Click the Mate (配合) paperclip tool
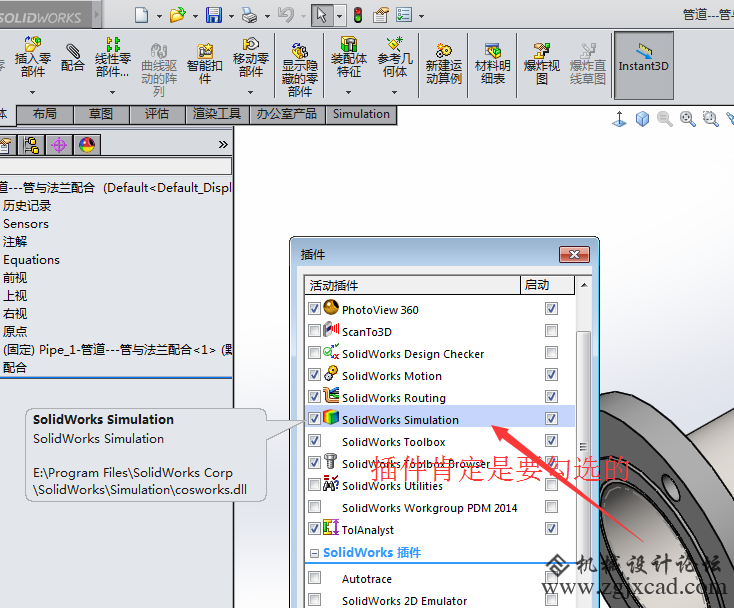 point(72,58)
